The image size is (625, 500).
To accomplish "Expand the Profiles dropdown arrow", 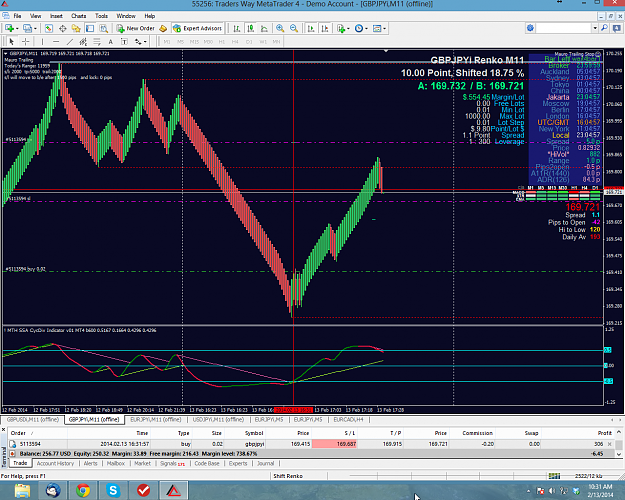I will point(35,29).
